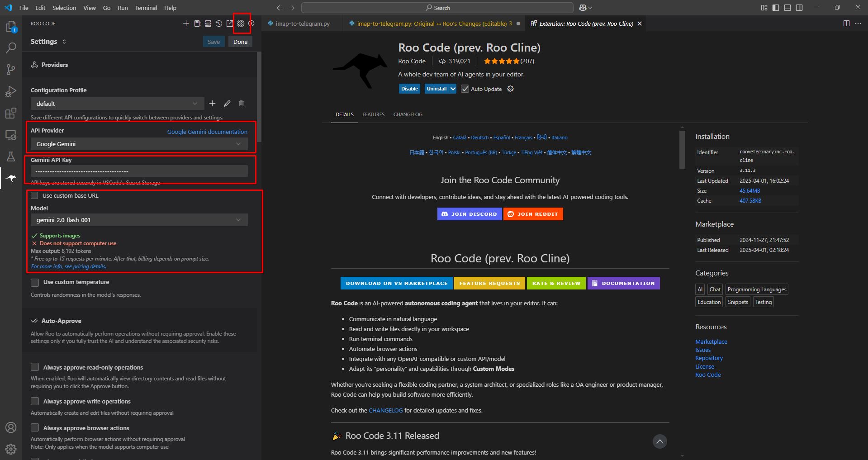The image size is (868, 460).
Task: Toggle Auto Update for the extension
Action: tap(465, 89)
